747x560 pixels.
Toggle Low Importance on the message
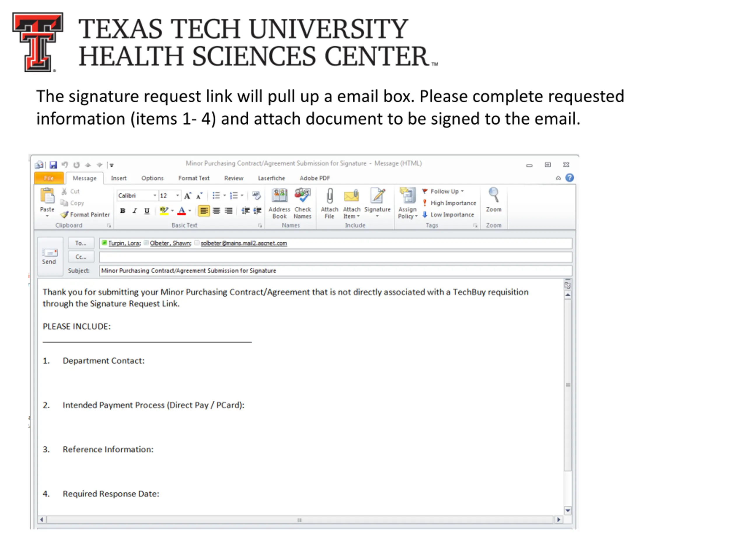pyautogui.click(x=448, y=214)
